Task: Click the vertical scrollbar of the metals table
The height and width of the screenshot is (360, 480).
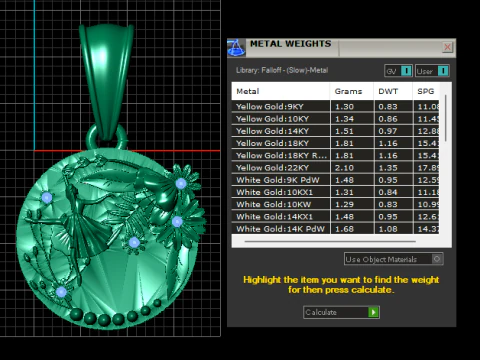Action: click(446, 117)
